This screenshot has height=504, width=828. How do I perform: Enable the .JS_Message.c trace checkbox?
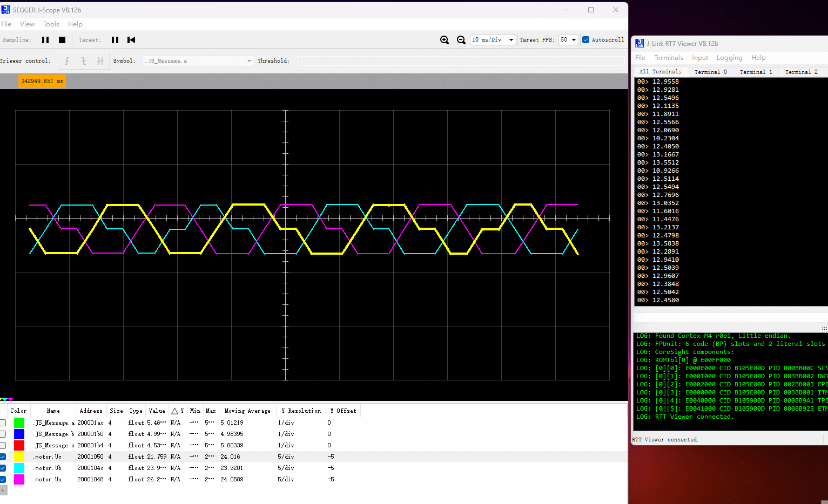[x=3, y=445]
